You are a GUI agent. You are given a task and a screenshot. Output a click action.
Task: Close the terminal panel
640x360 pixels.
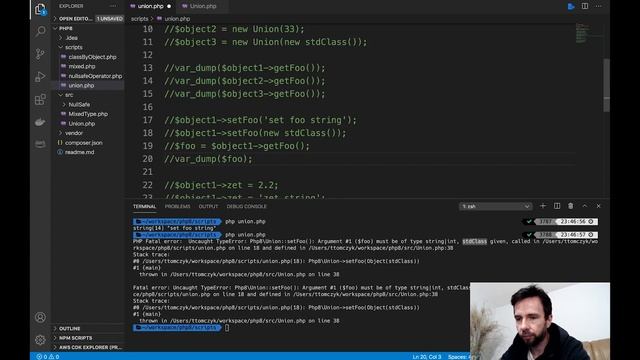tap(598, 206)
